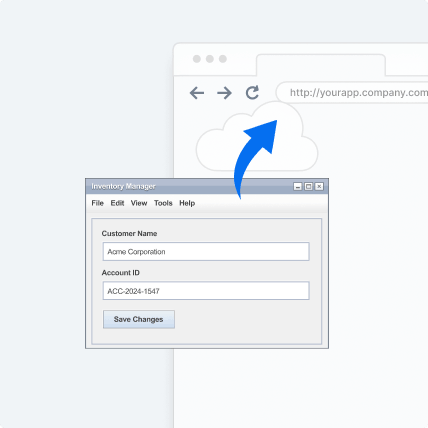Click the Account ID label
428x428 pixels.
pos(121,273)
